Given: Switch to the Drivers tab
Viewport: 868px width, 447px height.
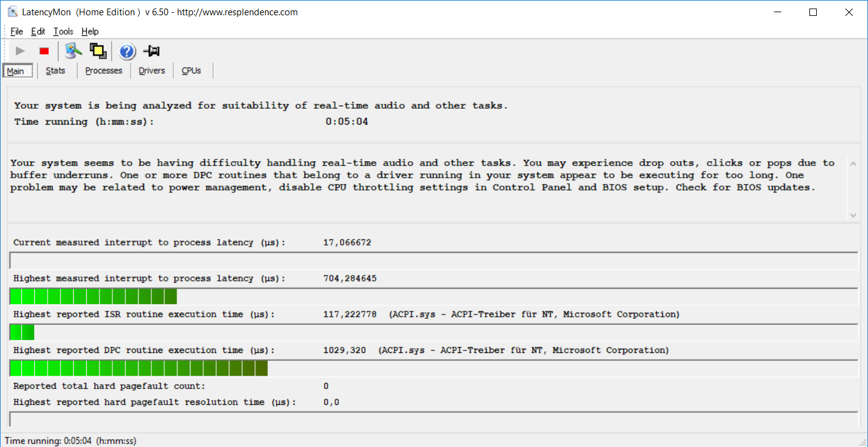Looking at the screenshot, I should coord(151,71).
